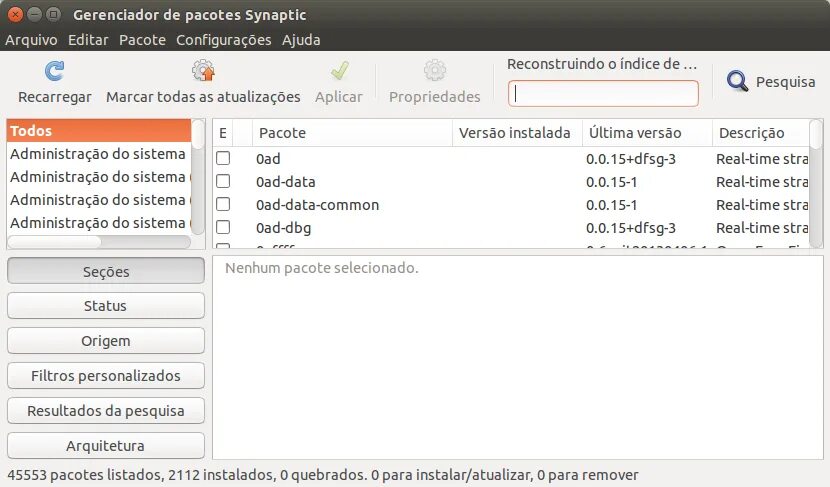Screen dimensions: 830x487
Task: Sort by Versão instalada column header
Action: (x=517, y=132)
